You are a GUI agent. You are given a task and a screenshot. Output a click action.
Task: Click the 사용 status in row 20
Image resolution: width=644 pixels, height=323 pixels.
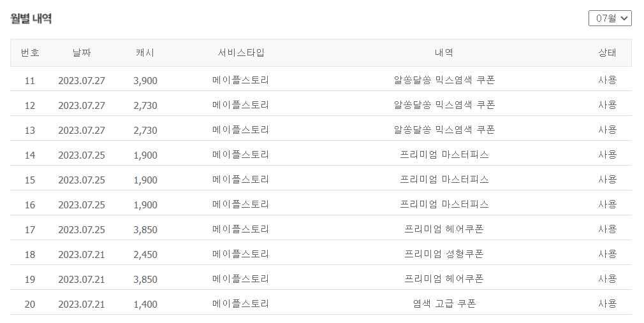tap(607, 304)
